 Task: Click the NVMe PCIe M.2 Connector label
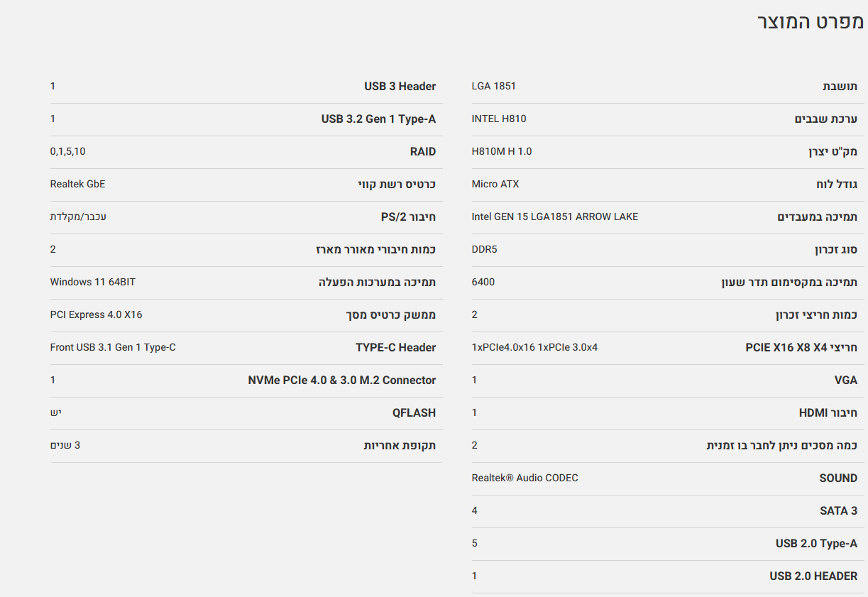[x=341, y=380]
